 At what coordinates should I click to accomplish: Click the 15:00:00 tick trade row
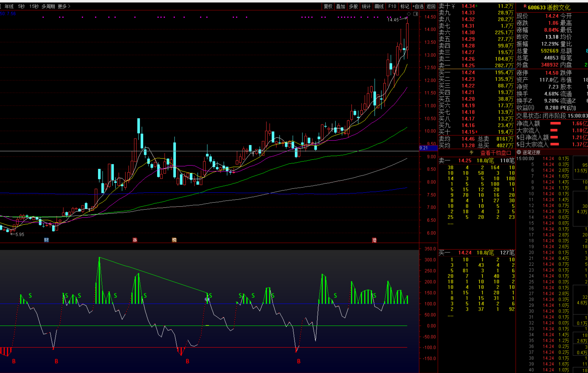coord(543,158)
